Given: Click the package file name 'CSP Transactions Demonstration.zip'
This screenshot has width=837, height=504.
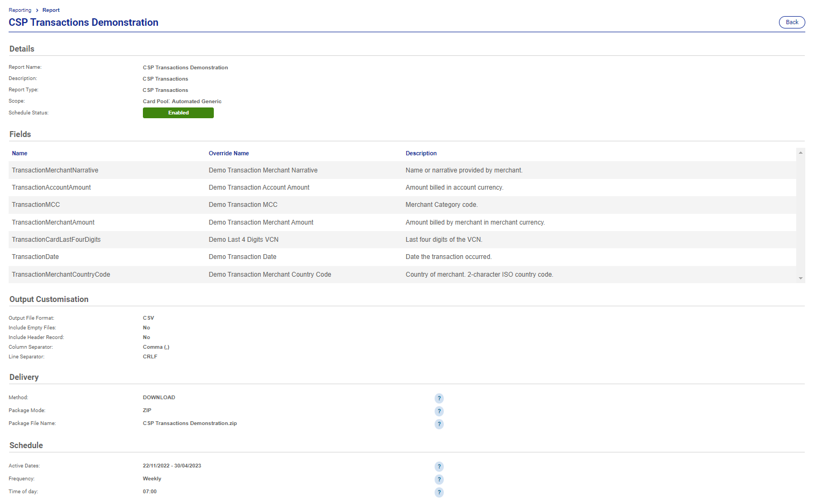Looking at the screenshot, I should (190, 423).
